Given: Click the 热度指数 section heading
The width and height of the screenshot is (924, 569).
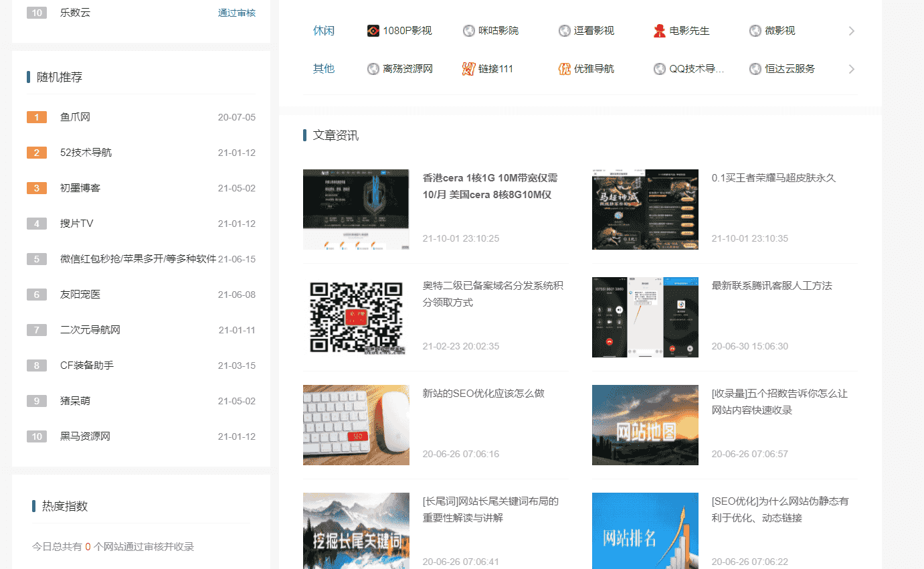Looking at the screenshot, I should (65, 507).
